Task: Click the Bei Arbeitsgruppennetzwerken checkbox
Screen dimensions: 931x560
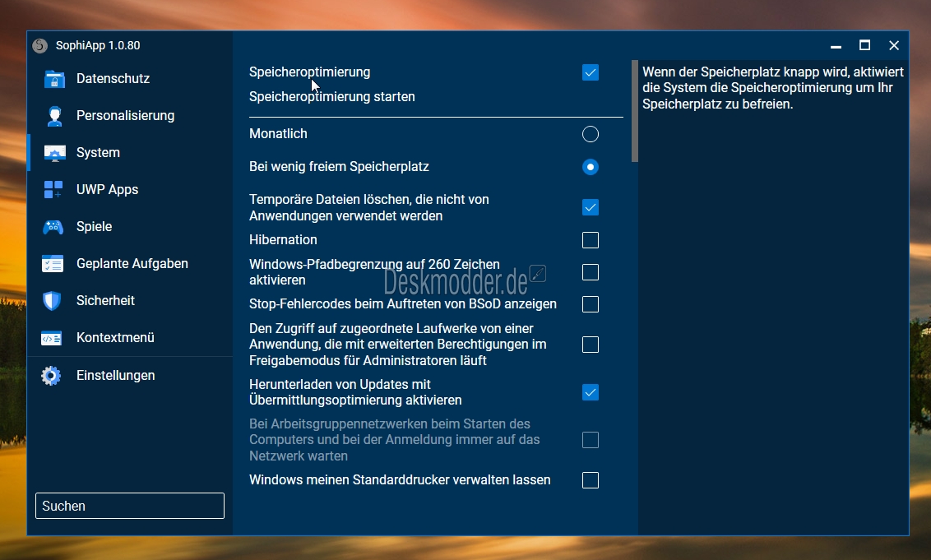Action: (591, 440)
